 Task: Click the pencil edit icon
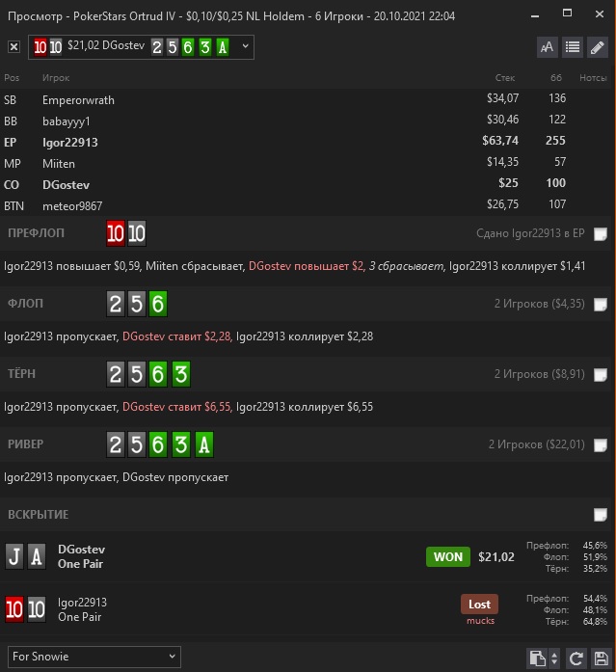point(598,47)
